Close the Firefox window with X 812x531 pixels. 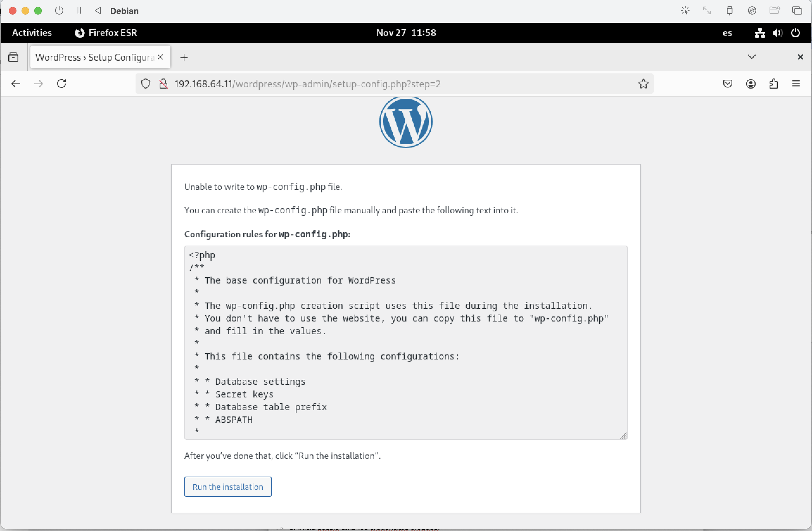[800, 57]
